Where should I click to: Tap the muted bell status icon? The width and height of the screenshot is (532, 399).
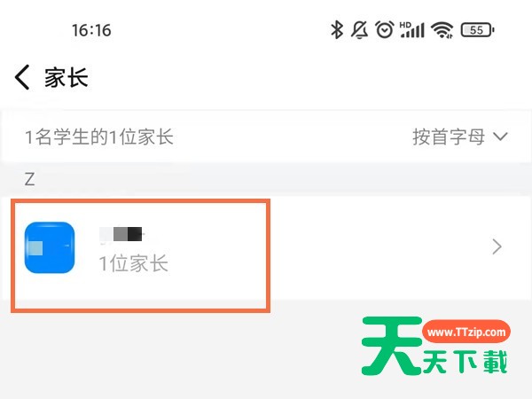(359, 29)
